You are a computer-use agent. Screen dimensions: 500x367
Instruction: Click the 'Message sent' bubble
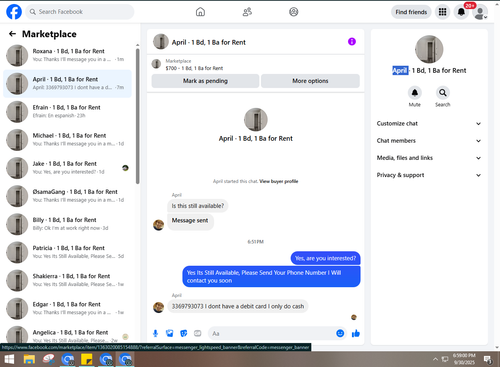[190, 221]
